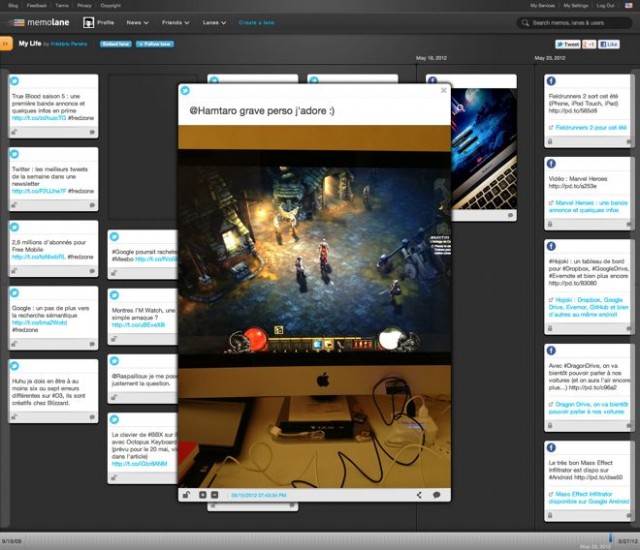Click the Facebook icon on the #Hojoki card
This screenshot has width=640, height=550.
coord(551,246)
